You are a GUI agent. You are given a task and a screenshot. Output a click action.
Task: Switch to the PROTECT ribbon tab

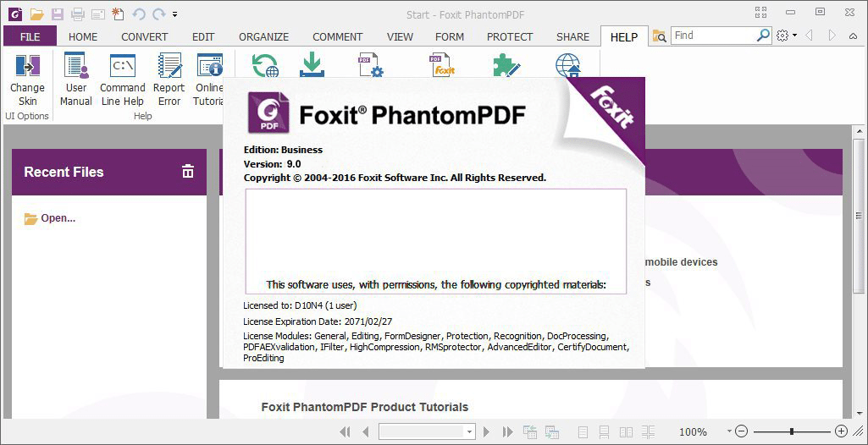coord(510,37)
